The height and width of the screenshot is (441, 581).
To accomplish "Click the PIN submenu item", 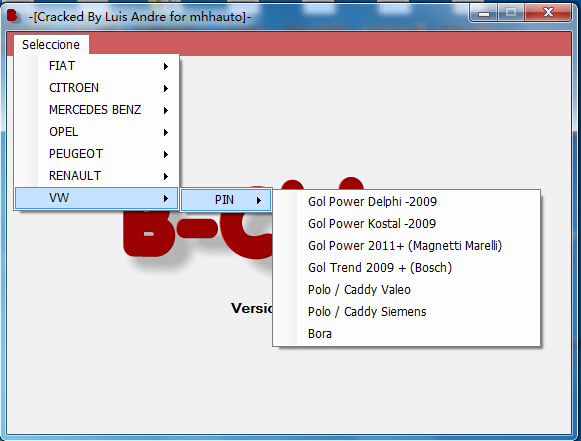I will 226,200.
